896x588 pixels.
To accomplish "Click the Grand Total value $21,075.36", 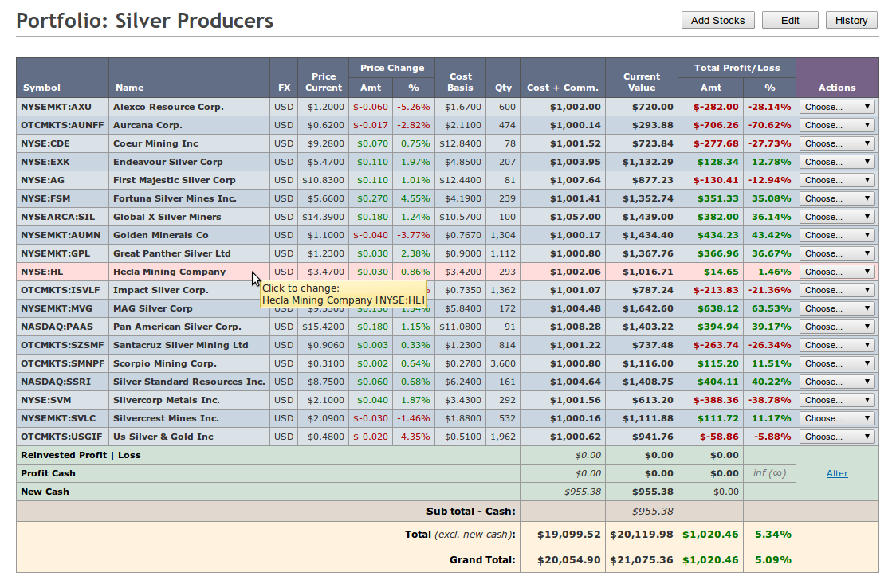I will coord(641,559).
